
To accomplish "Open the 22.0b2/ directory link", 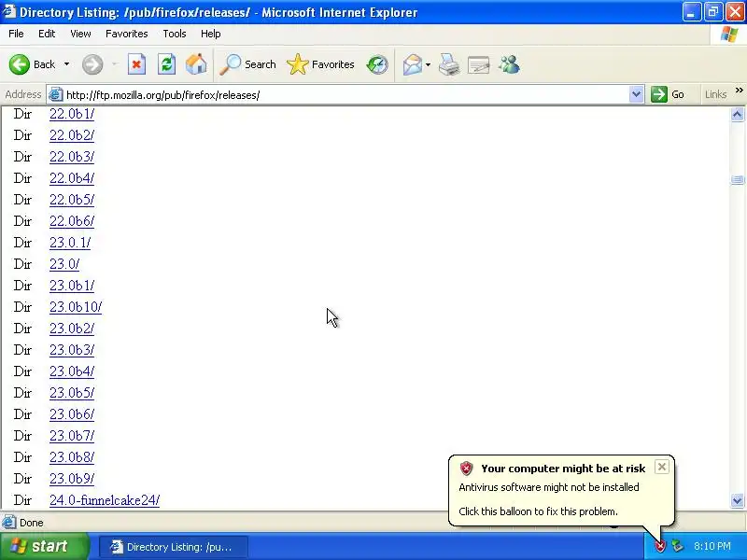I will tap(72, 135).
